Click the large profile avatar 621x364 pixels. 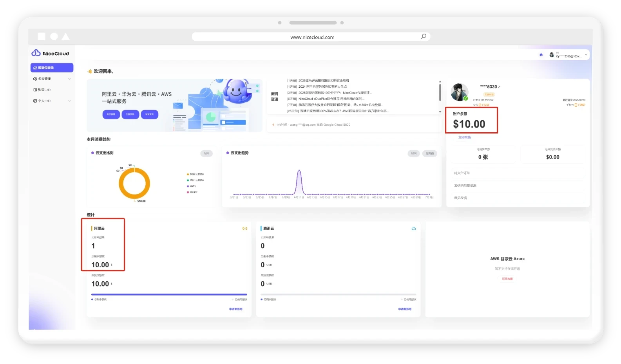[x=460, y=92]
